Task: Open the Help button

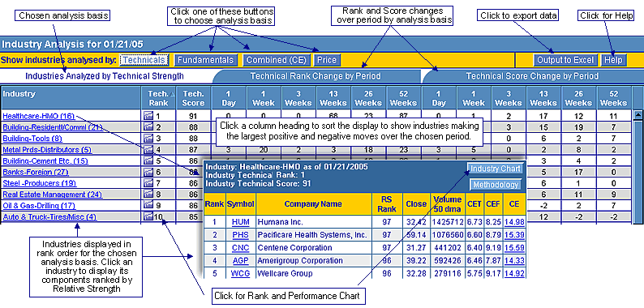Action: point(614,60)
